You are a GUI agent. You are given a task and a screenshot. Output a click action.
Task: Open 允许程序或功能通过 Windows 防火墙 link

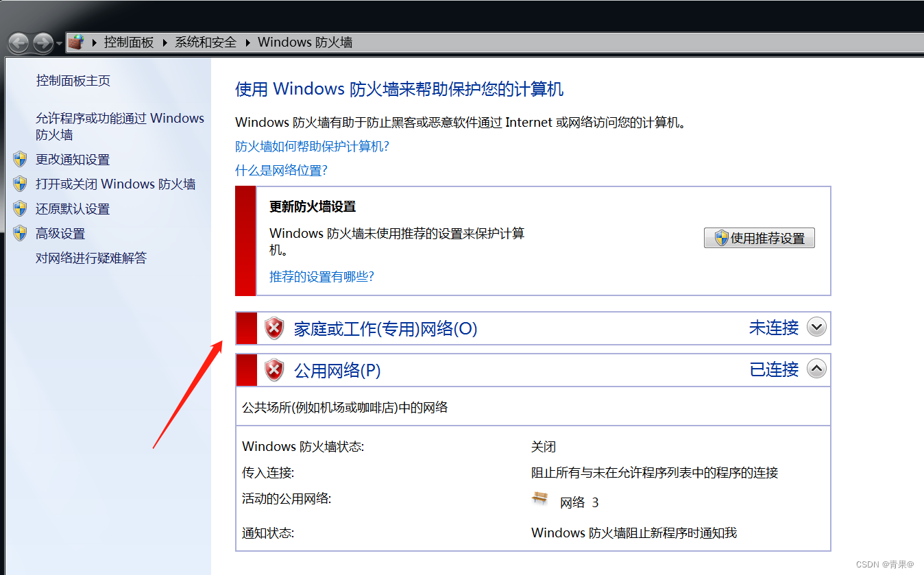(120, 126)
